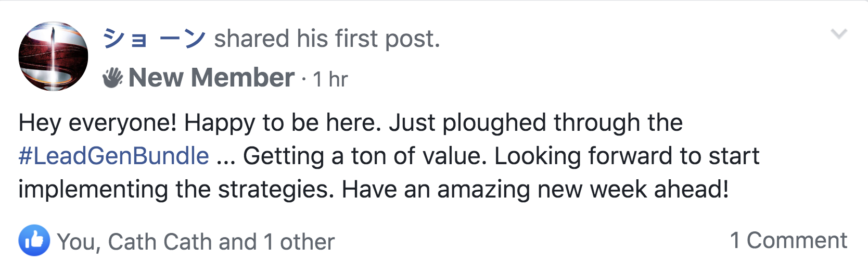Click the blue thumbs-up reaction icon
This screenshot has width=868, height=271.
[34, 240]
